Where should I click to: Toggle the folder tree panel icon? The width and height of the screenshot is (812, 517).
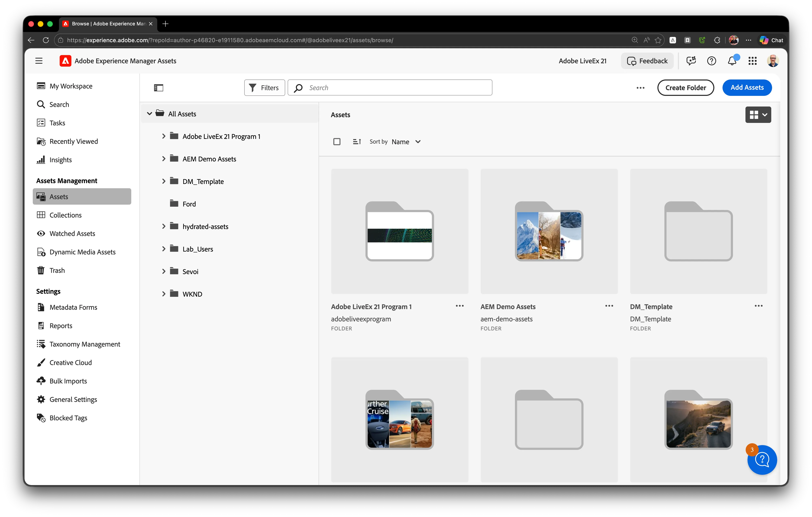point(158,88)
